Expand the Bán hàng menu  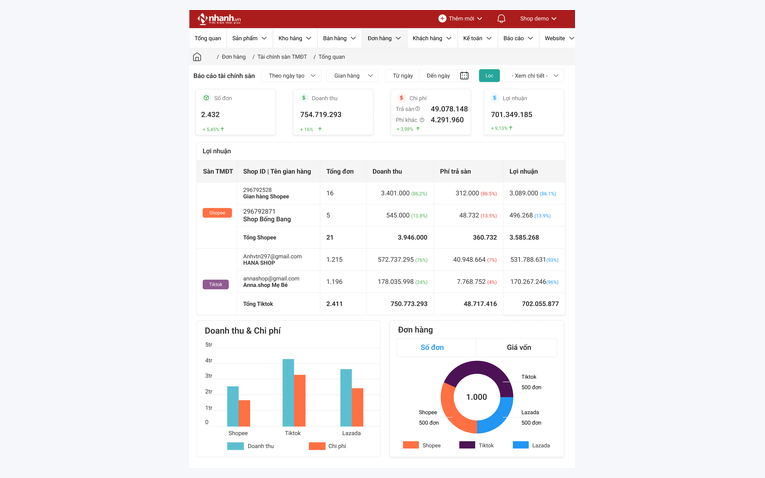(x=339, y=38)
